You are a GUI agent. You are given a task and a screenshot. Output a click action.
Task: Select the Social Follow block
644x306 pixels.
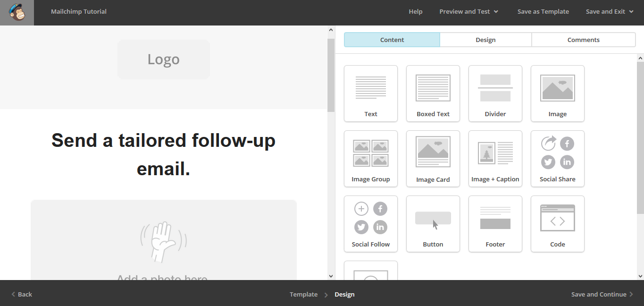tap(371, 224)
